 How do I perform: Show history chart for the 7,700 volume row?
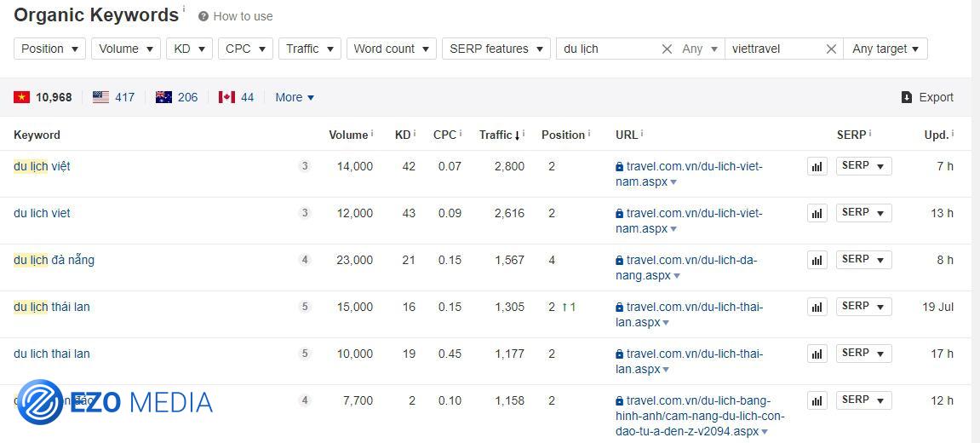pyautogui.click(x=817, y=400)
